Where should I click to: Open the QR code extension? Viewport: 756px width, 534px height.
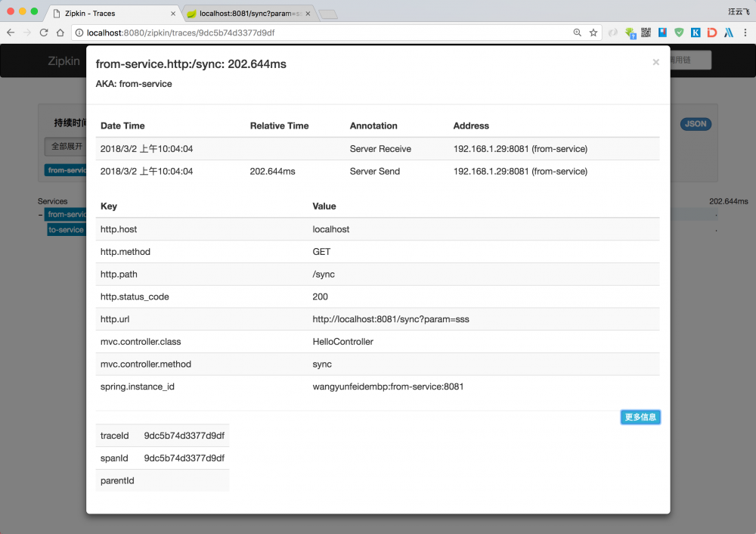coord(645,33)
